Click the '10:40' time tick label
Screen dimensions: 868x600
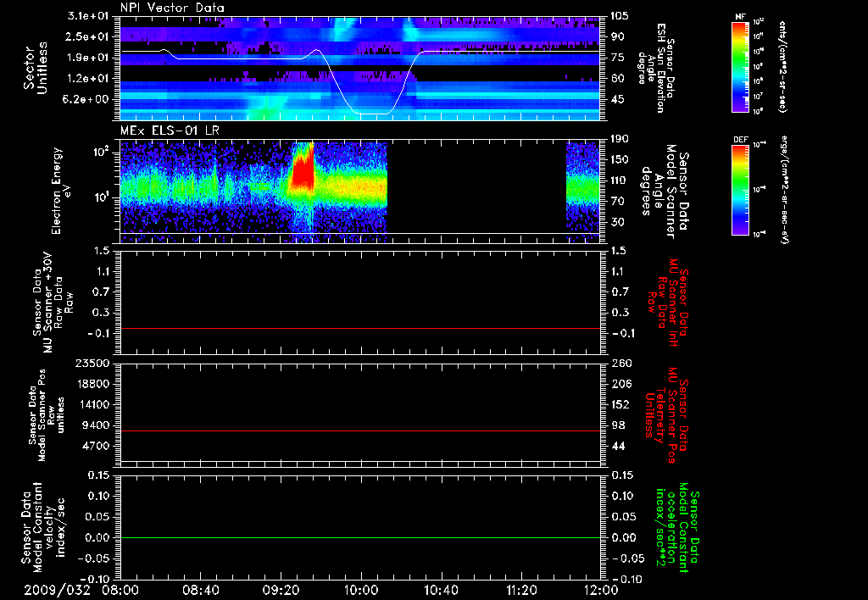point(441,590)
